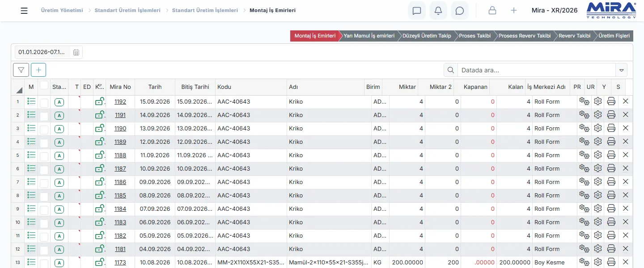Select the Üretim Fişleri tab

point(614,36)
